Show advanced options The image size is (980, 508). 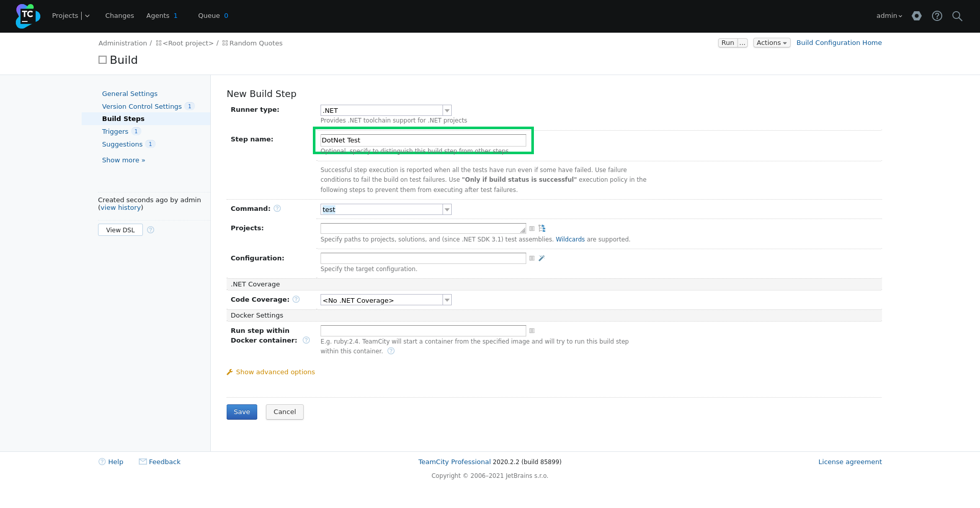point(276,372)
